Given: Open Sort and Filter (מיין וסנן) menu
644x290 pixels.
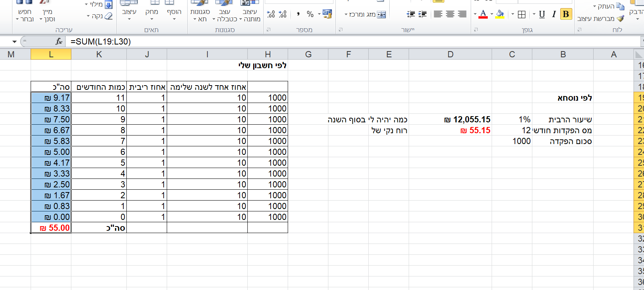Looking at the screenshot, I should (x=47, y=11).
